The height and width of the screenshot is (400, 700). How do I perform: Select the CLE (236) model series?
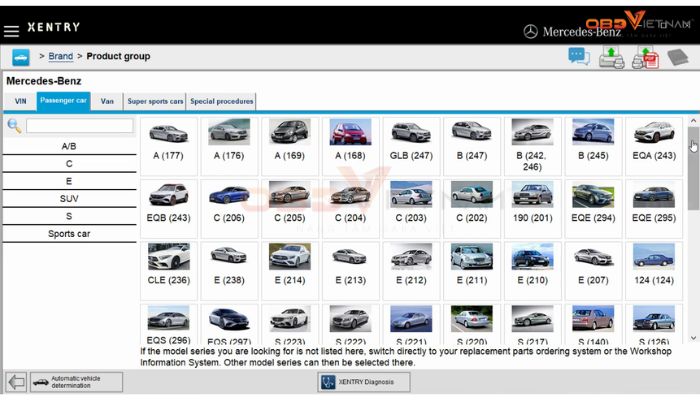point(168,271)
